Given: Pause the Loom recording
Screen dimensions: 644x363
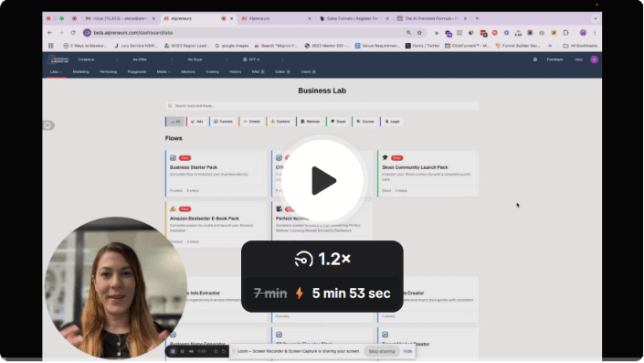Looking at the screenshot, I should [x=182, y=351].
